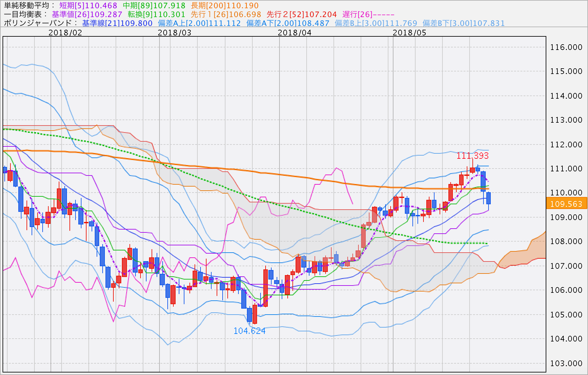Screen dimensions: 588x375
Task: Click the 106.000 price axis label
Action: (566, 290)
